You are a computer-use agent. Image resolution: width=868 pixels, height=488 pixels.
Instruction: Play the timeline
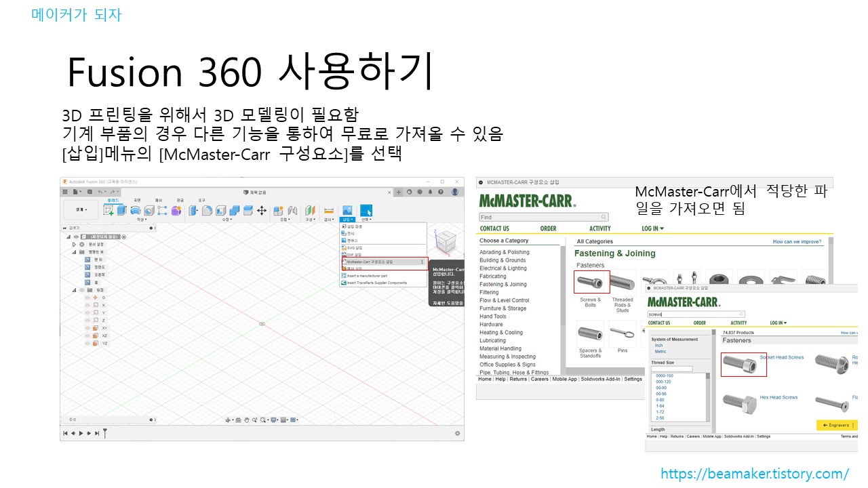click(81, 433)
